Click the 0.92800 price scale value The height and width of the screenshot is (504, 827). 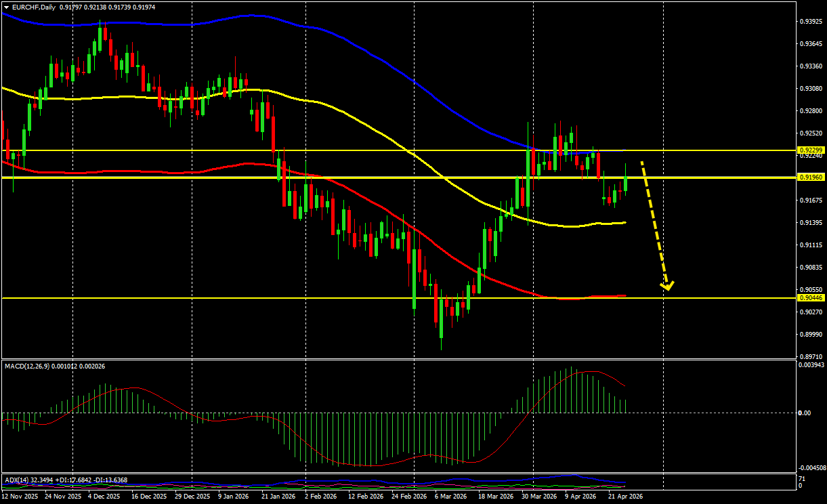tap(810, 111)
